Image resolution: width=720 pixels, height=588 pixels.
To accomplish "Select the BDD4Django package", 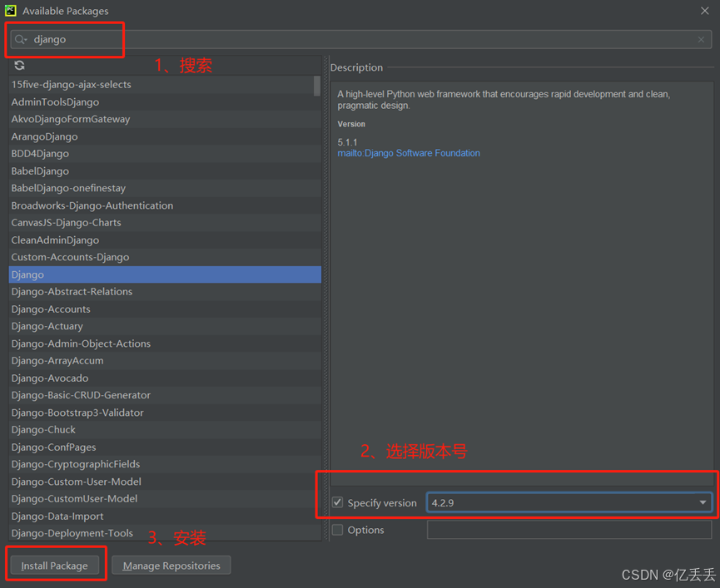I will [x=165, y=154].
